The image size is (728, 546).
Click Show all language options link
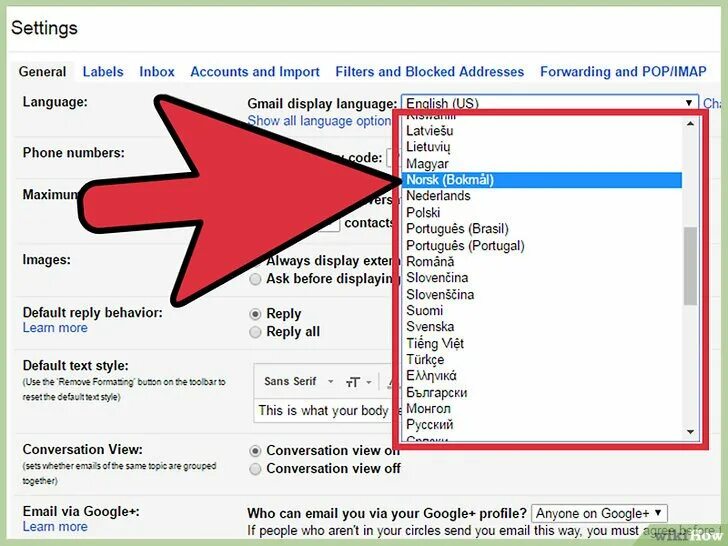click(x=319, y=121)
